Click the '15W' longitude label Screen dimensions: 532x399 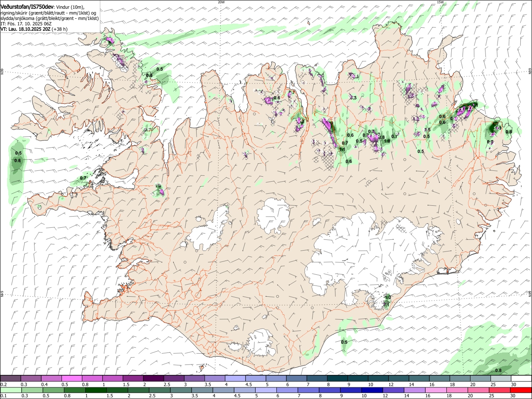[440, 2]
